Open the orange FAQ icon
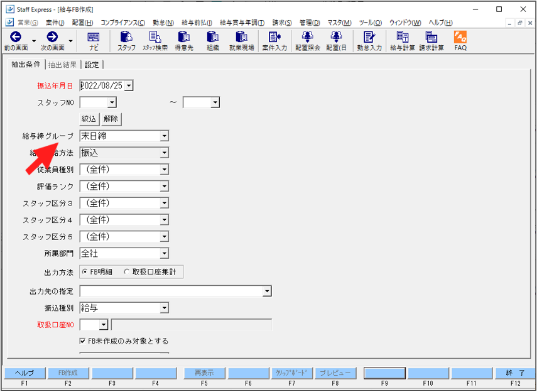This screenshot has width=537, height=392. pos(460,37)
